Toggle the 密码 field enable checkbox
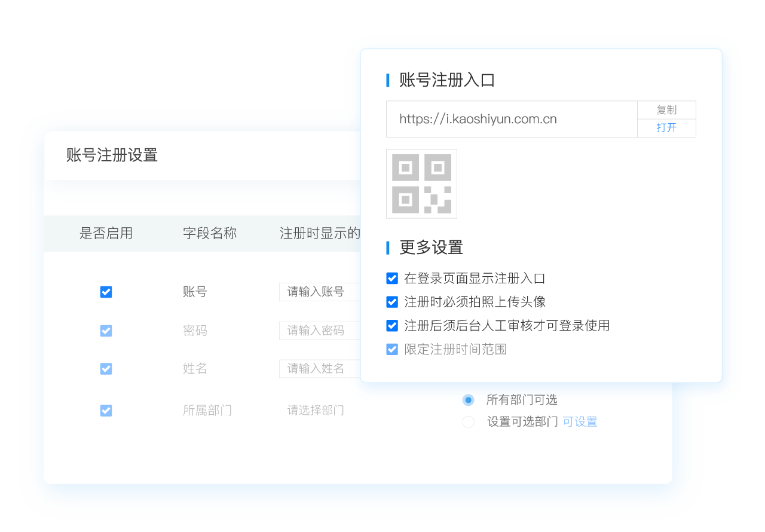This screenshot has height=532, width=765. 106,331
